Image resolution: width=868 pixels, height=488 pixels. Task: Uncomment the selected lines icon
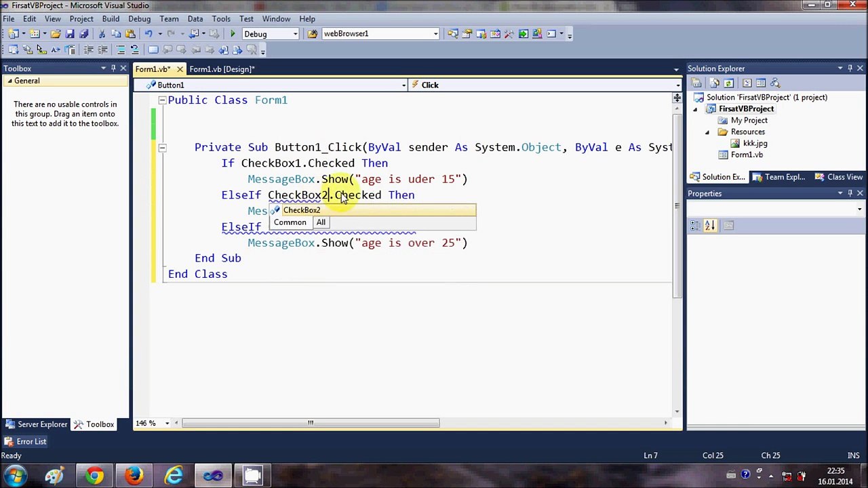coord(134,49)
